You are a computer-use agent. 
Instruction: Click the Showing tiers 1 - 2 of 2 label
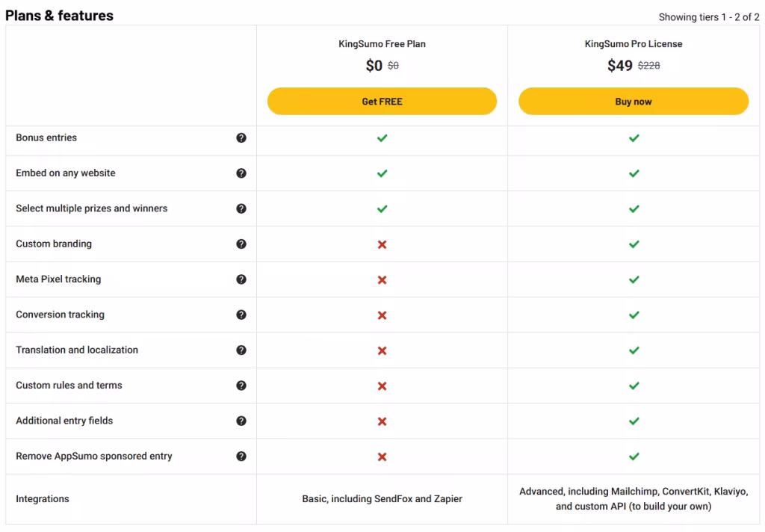[708, 16]
